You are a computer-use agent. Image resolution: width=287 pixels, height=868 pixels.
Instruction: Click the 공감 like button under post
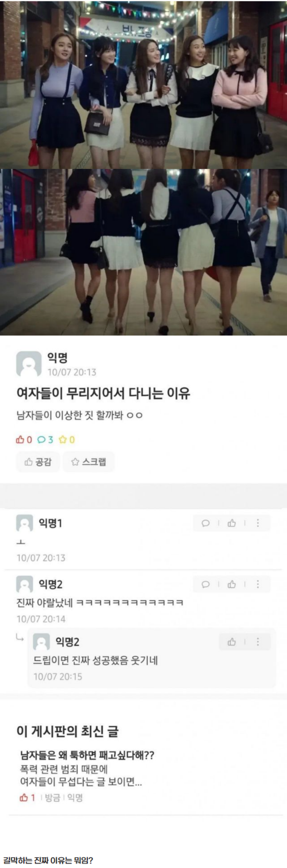point(38,462)
